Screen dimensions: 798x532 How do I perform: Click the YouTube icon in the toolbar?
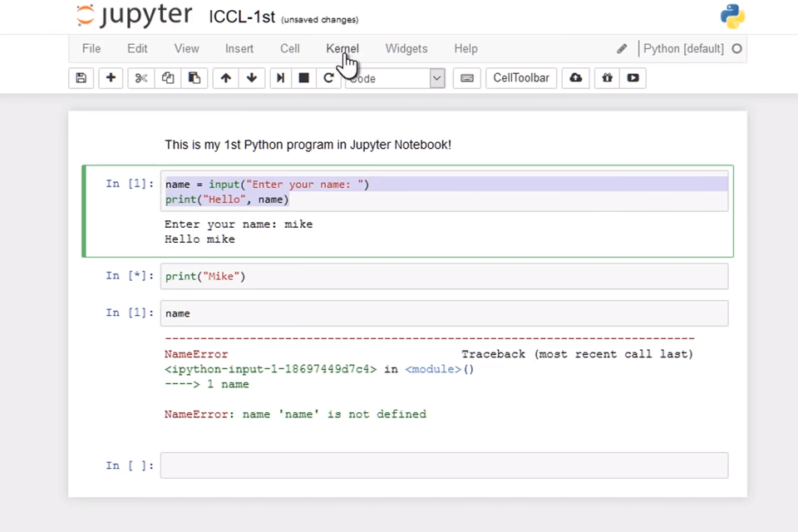[633, 77]
